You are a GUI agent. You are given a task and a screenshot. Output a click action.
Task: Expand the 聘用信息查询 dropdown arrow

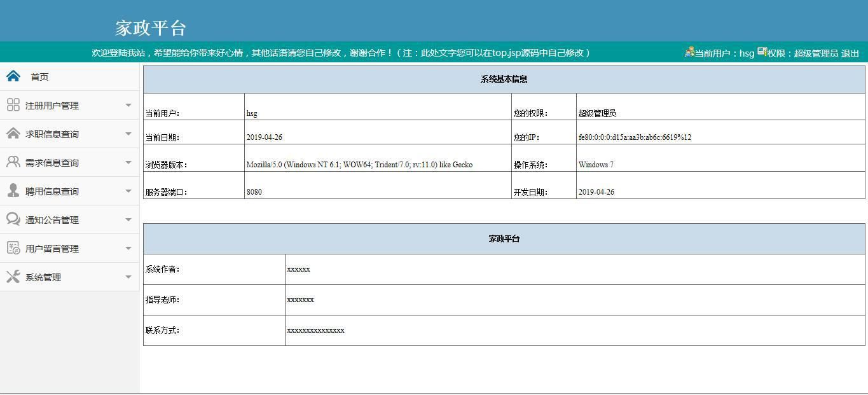pyautogui.click(x=128, y=191)
